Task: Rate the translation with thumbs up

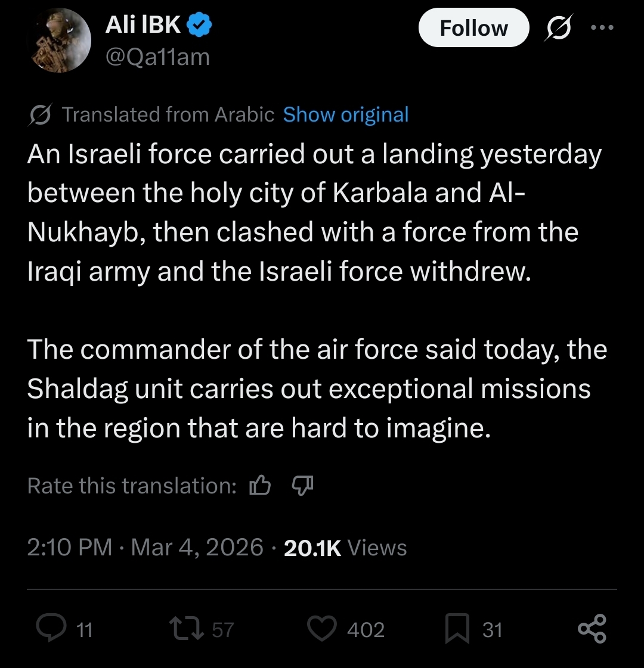Action: [x=259, y=486]
